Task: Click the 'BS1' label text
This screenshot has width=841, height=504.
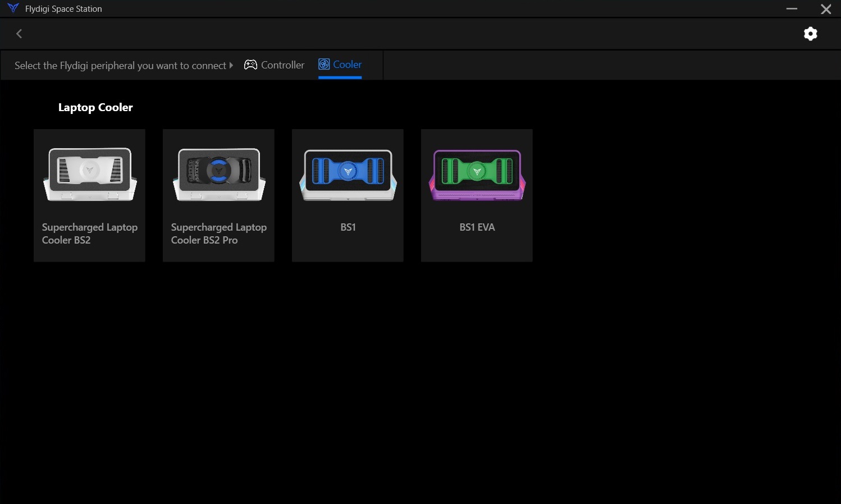Action: click(348, 227)
